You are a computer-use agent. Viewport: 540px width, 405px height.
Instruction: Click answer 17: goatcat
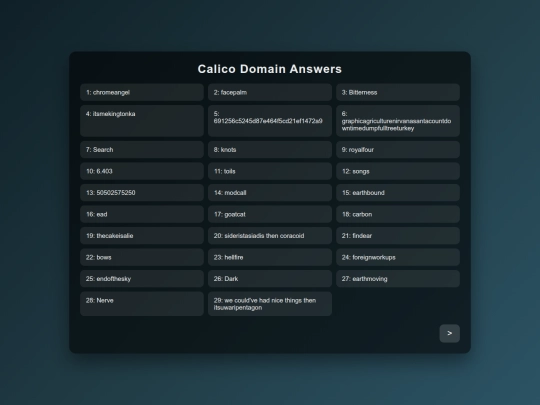click(x=270, y=214)
